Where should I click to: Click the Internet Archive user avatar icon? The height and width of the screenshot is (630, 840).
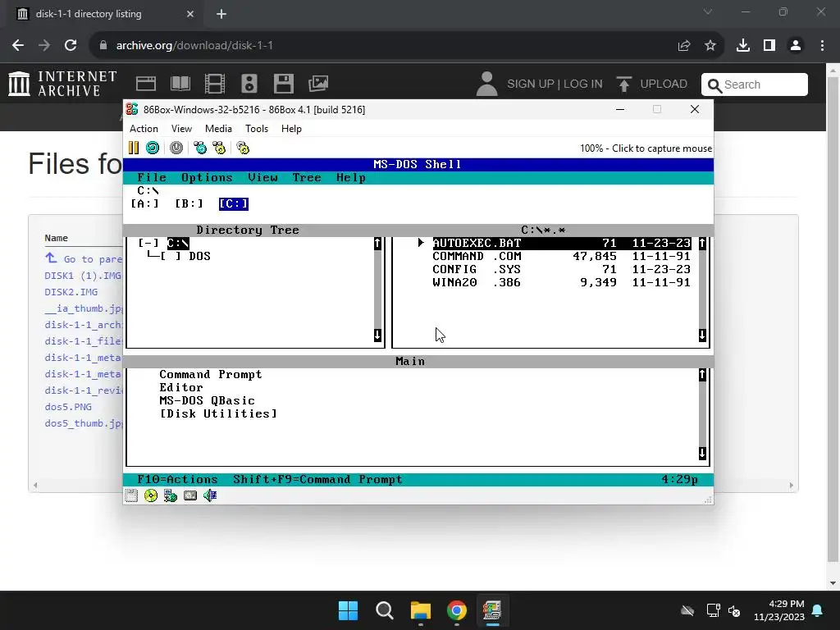pyautogui.click(x=486, y=84)
